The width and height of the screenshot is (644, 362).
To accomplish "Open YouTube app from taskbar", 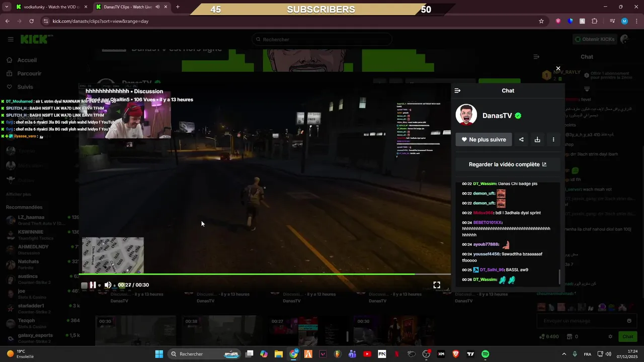I will click(x=367, y=354).
